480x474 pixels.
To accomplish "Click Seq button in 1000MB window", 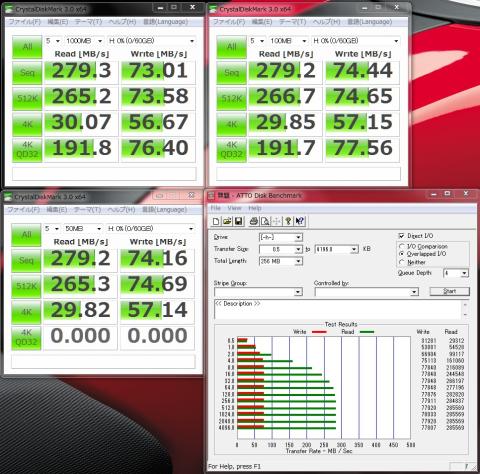I will click(27, 73).
